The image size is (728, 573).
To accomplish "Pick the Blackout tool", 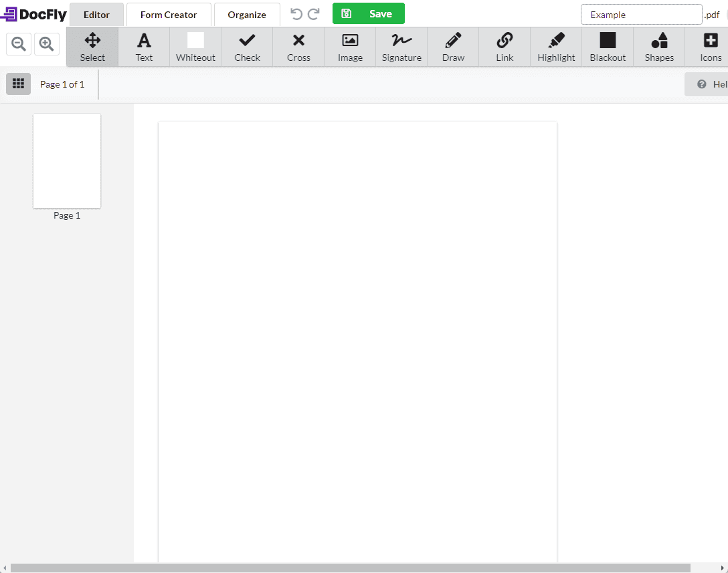I will [608, 47].
